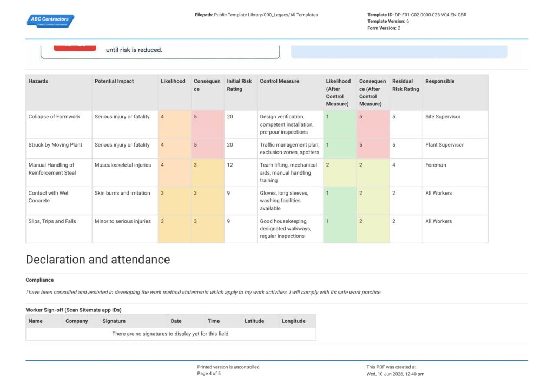554x392 pixels.
Task: Select the Collapse of Formwork hazard cell
Action: (x=58, y=124)
